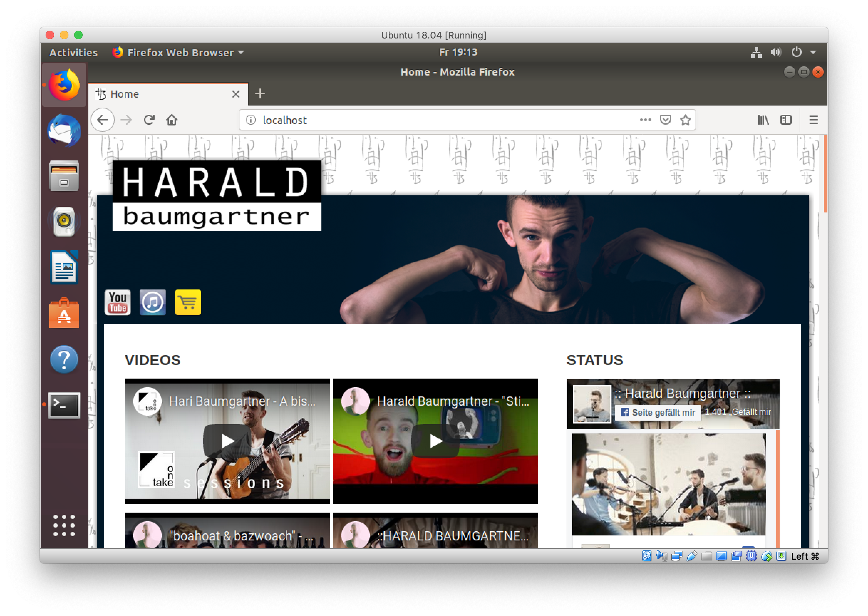868x616 pixels.
Task: Close the Home tab
Action: click(236, 94)
